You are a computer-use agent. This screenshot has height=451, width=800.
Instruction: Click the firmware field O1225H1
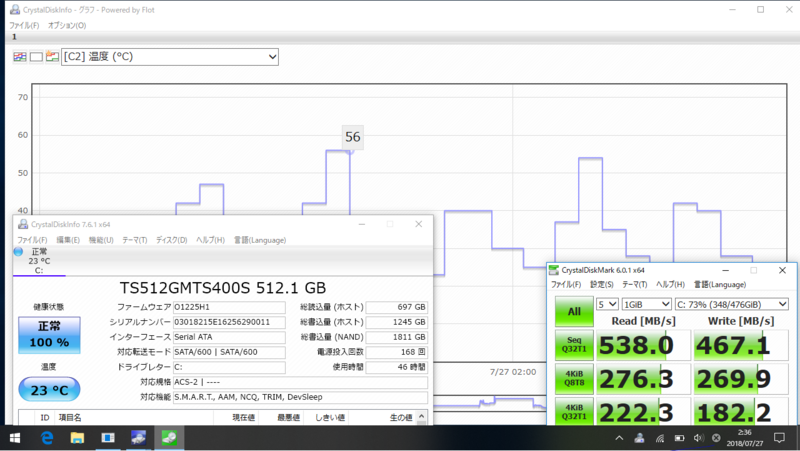[x=229, y=307]
